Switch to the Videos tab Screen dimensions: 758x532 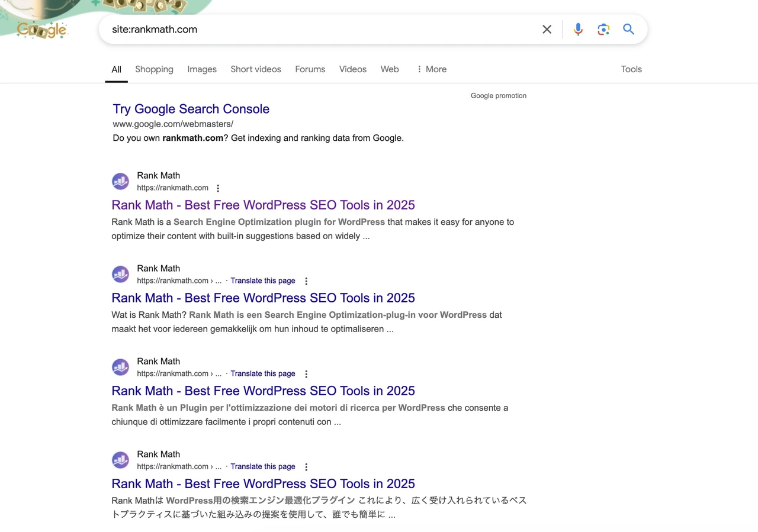pos(353,69)
